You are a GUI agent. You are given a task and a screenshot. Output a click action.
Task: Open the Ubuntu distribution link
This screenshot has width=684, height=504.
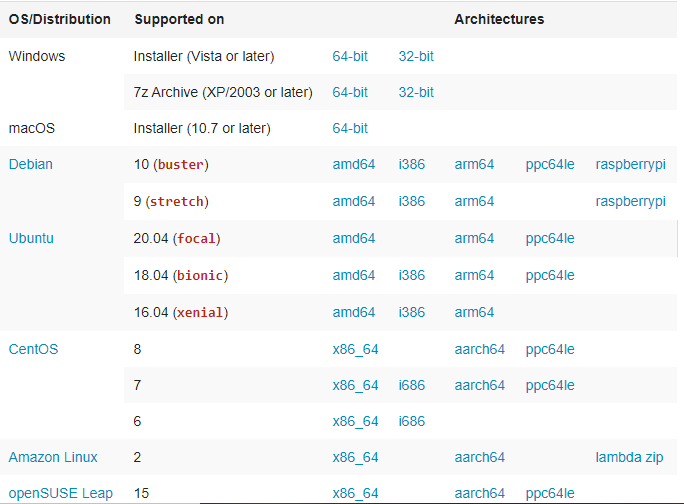coord(31,238)
